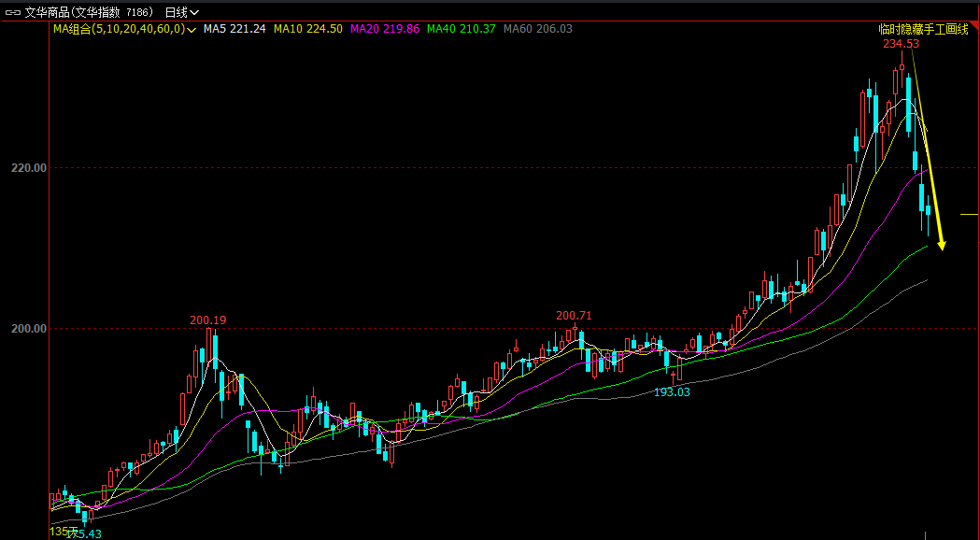Image resolution: width=980 pixels, height=540 pixels.
Task: Select the magenta MA20 219.86 label
Action: (385, 29)
